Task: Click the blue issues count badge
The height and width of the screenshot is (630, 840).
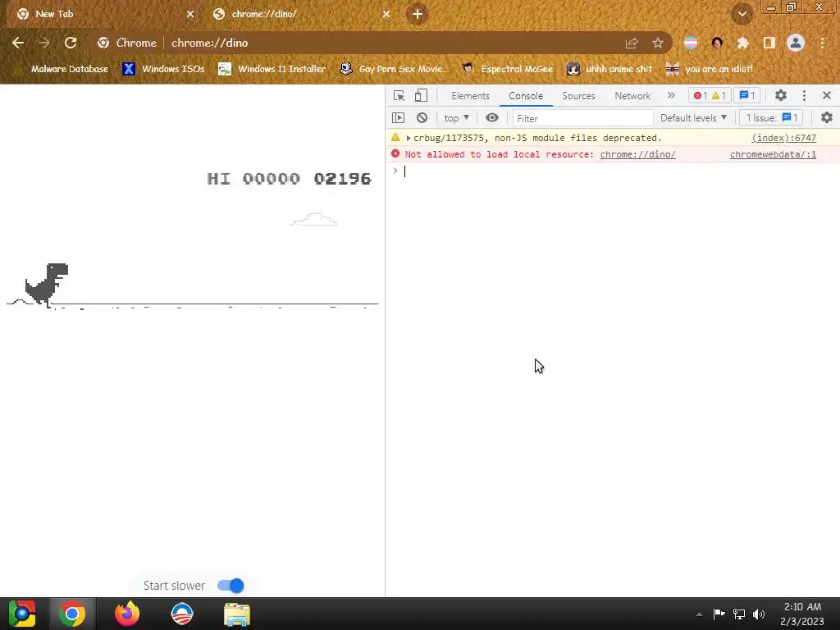Action: pos(746,95)
